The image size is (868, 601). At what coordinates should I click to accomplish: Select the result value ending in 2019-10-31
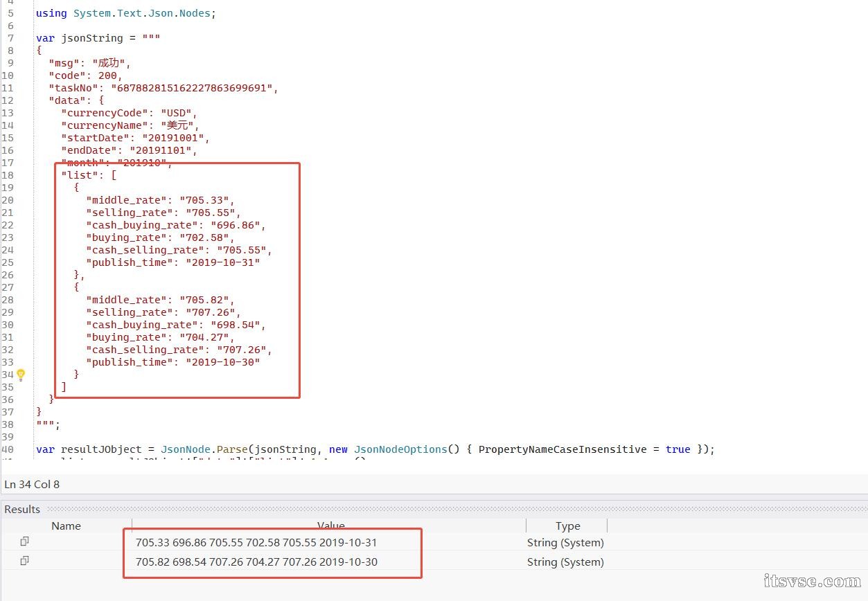point(256,543)
